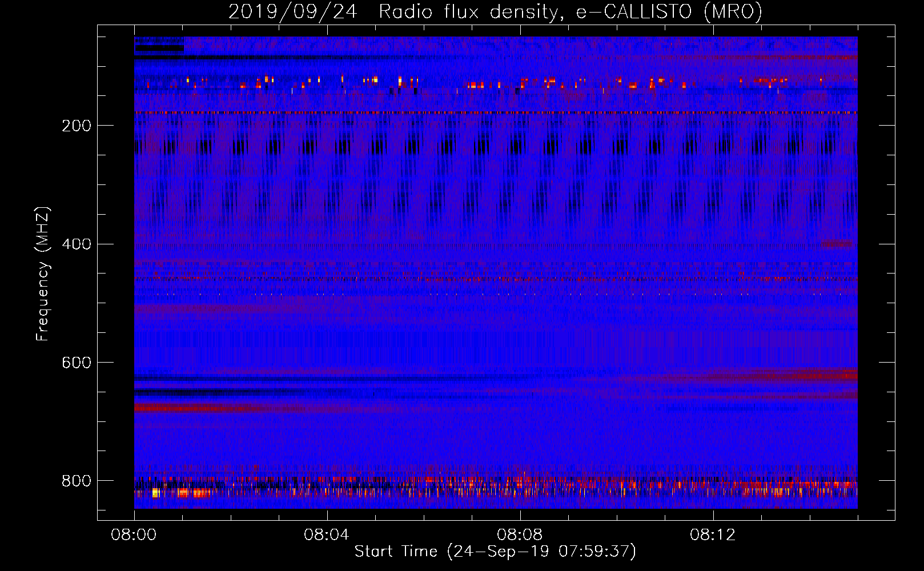924x571 pixels.
Task: Click the 600 frequency tick label
Action: [x=77, y=363]
